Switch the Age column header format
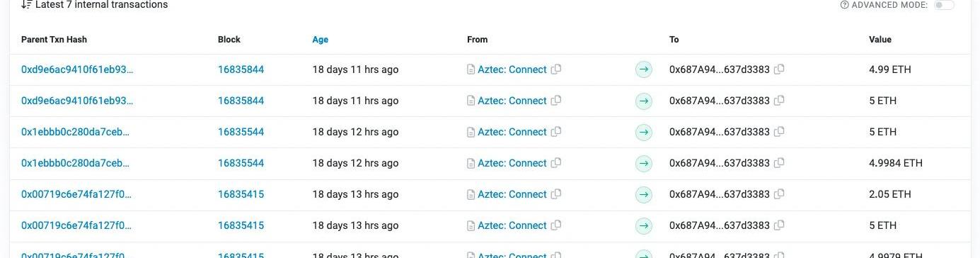The height and width of the screenshot is (258, 980). tap(321, 40)
